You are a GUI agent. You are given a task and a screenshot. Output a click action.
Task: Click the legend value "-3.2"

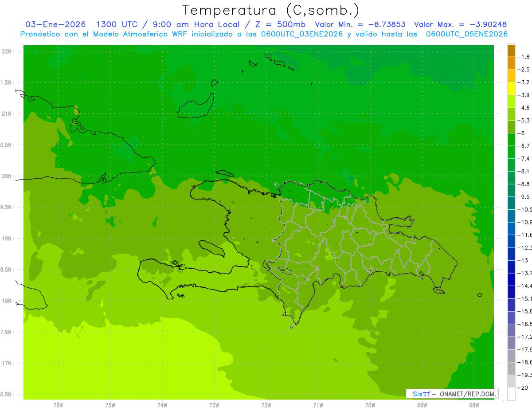[x=524, y=82]
